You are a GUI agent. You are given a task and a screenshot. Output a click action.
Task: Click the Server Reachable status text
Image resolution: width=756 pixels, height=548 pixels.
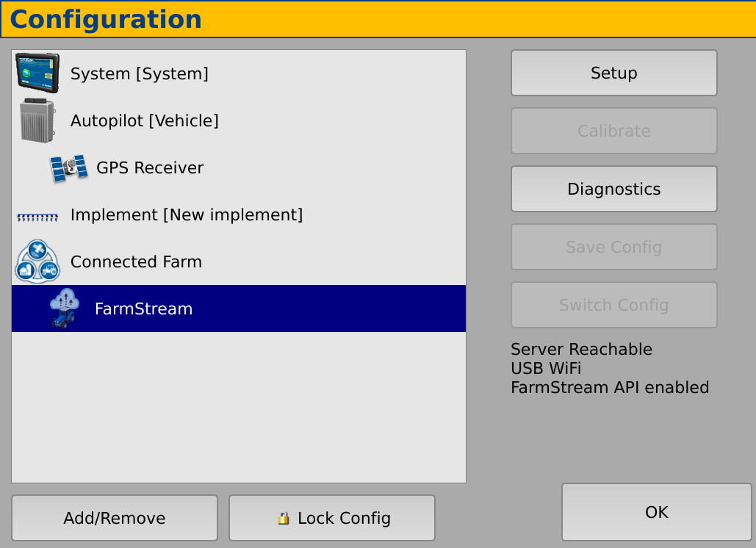(581, 349)
